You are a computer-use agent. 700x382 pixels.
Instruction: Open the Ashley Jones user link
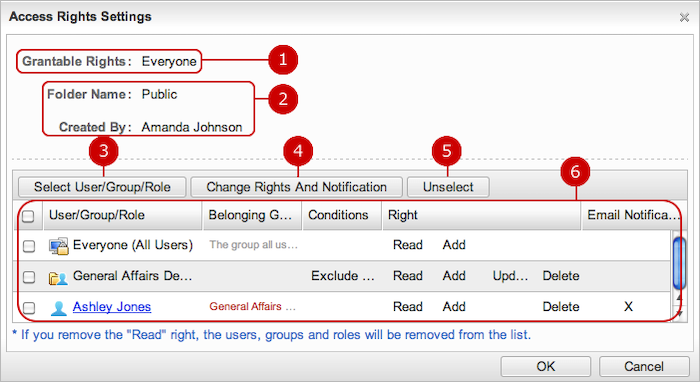(x=112, y=307)
